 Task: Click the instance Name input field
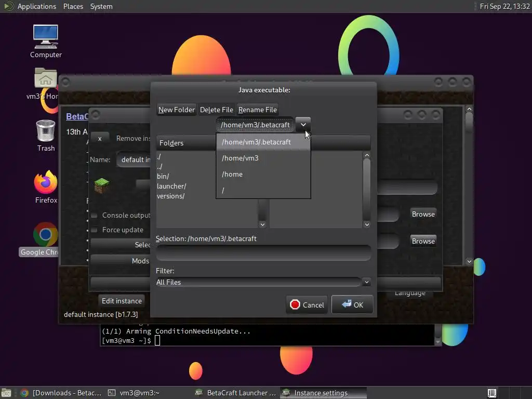[134, 159]
